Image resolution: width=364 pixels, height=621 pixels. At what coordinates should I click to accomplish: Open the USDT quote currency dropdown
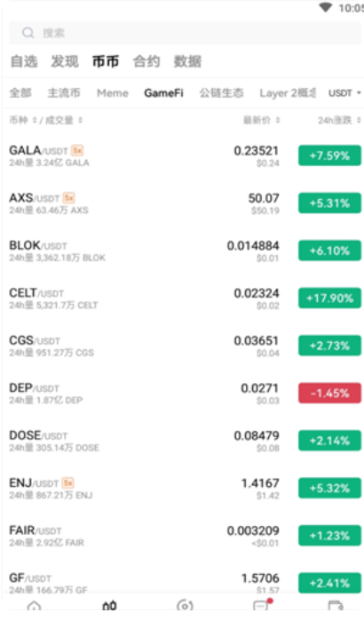344,93
